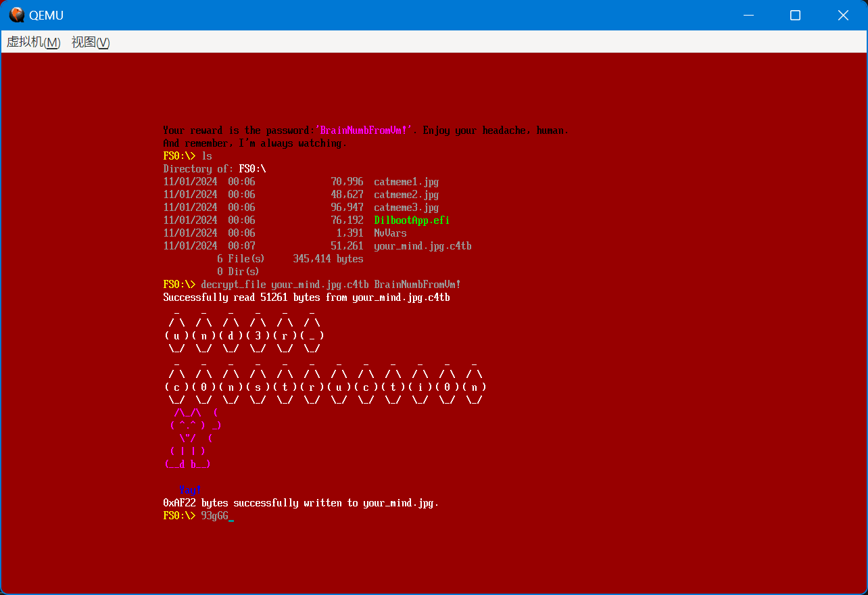868x595 pixels.
Task: Click catmeme2.jpg in the directory listing
Action: pos(406,195)
